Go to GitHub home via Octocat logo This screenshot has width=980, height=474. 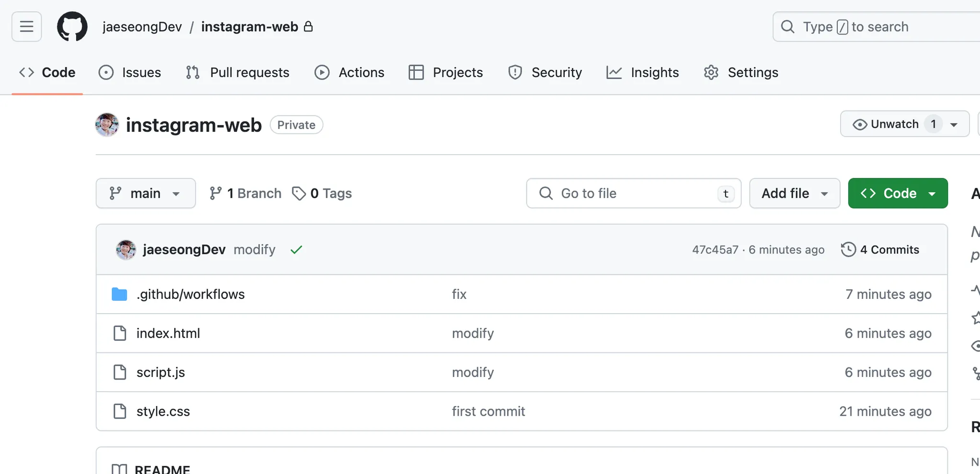point(72,27)
